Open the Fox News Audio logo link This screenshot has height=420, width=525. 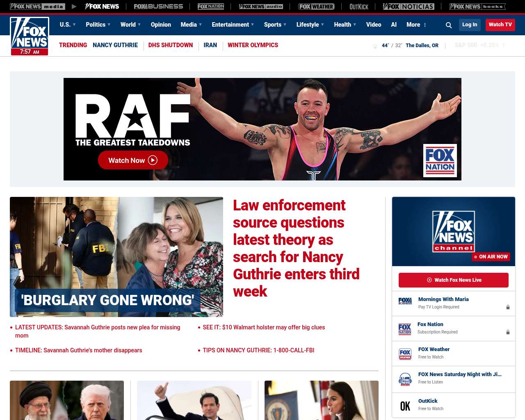coord(261,7)
